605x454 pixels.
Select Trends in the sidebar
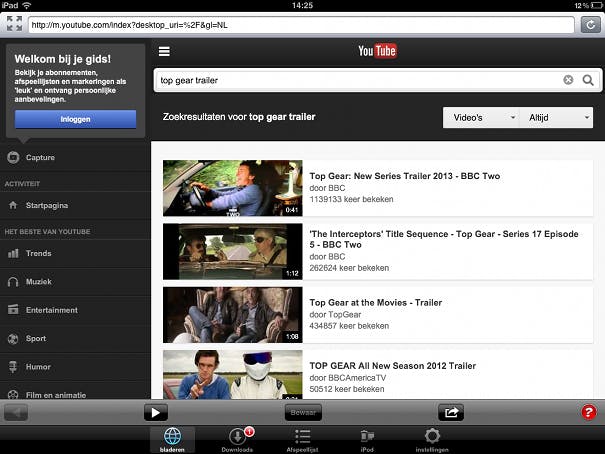pyautogui.click(x=38, y=254)
